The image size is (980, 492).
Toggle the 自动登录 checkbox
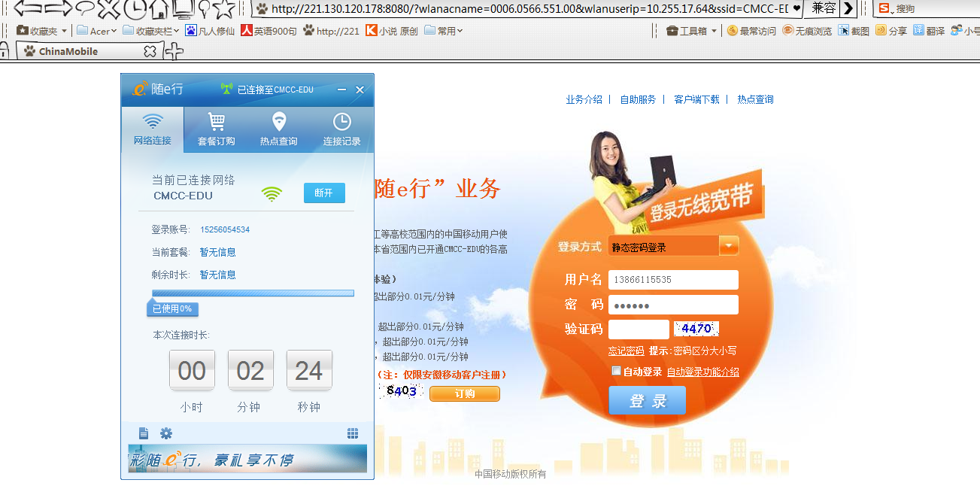coord(616,371)
